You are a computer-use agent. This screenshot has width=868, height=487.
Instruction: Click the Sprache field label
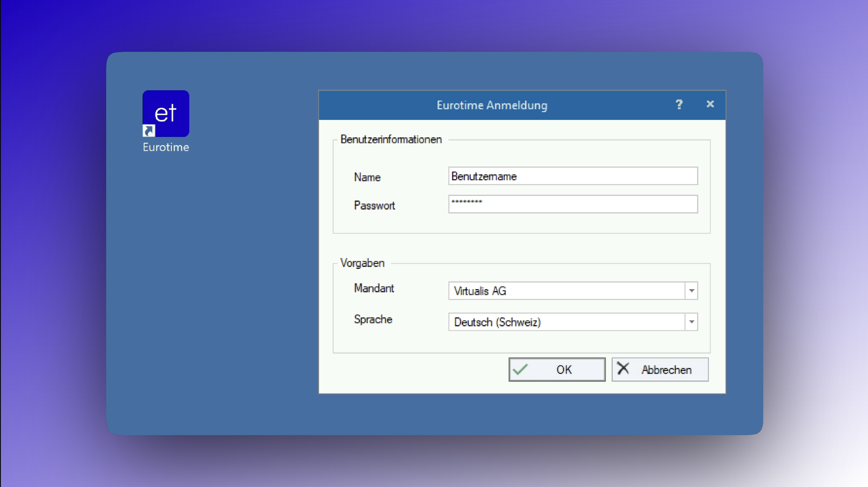coord(373,319)
